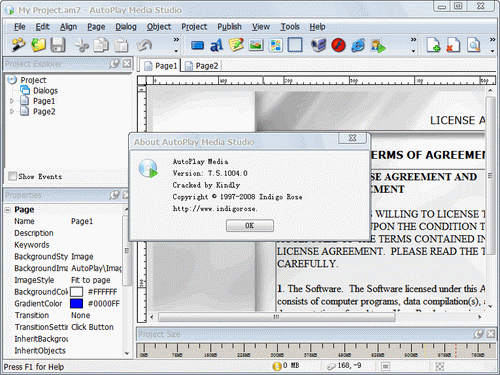This screenshot has height=375, width=500.
Task: Close the Project Explorer panel
Action: (x=127, y=63)
